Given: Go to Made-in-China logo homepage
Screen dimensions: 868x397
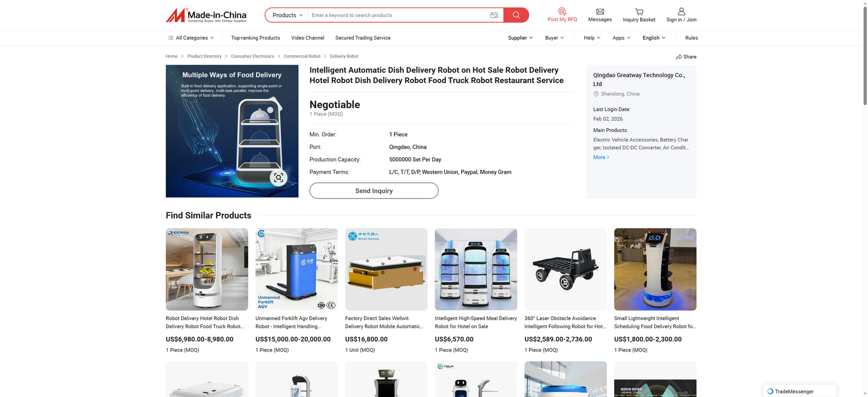Looking at the screenshot, I should (x=206, y=15).
